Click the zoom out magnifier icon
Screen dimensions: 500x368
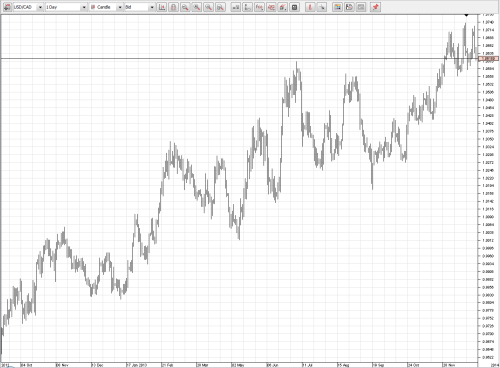185,7
